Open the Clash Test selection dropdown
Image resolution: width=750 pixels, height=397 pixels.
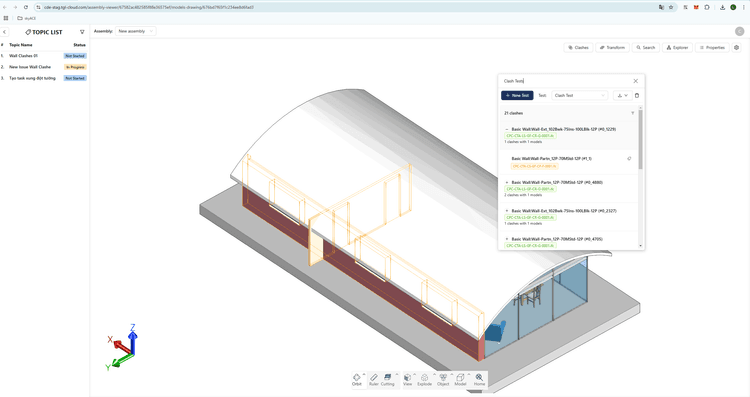click(580, 95)
